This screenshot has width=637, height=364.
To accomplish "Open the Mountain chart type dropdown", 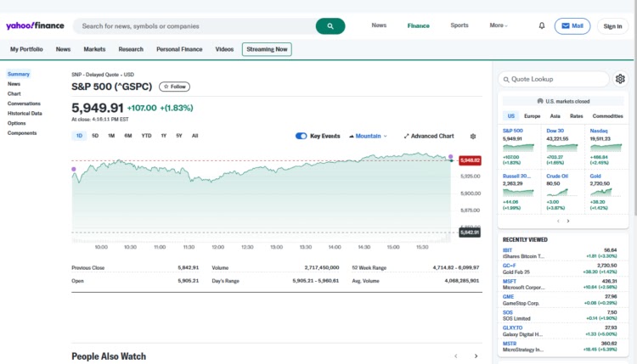I will [368, 136].
